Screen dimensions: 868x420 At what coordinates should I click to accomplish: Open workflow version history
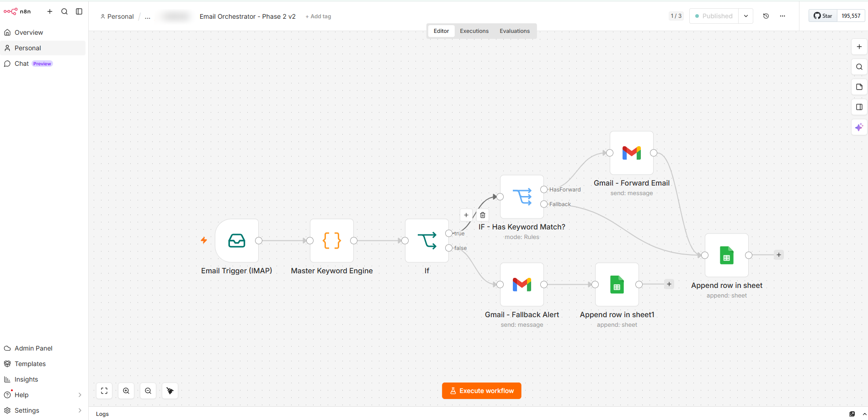click(766, 16)
